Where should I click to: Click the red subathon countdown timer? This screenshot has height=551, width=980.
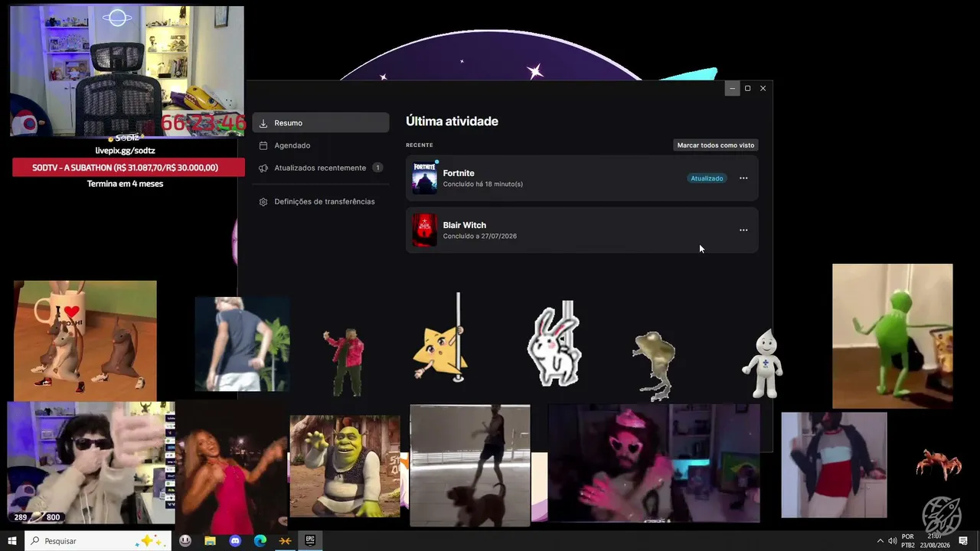pyautogui.click(x=203, y=122)
